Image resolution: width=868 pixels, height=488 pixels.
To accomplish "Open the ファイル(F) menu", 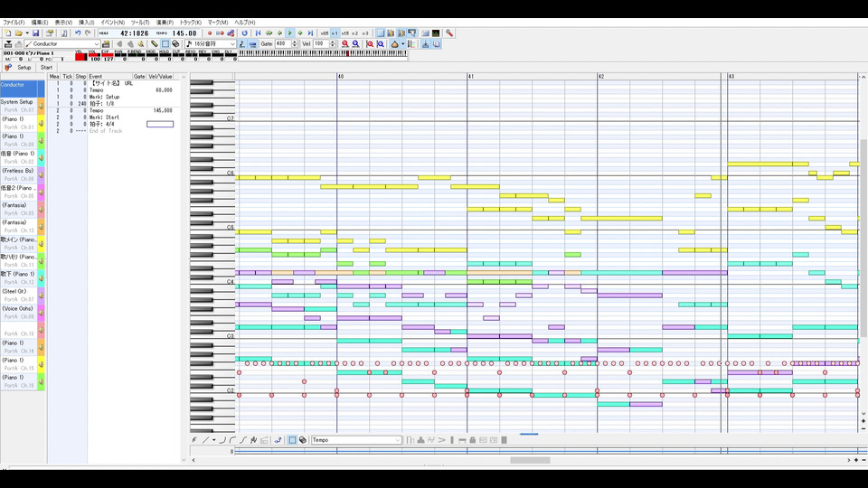I will [14, 23].
